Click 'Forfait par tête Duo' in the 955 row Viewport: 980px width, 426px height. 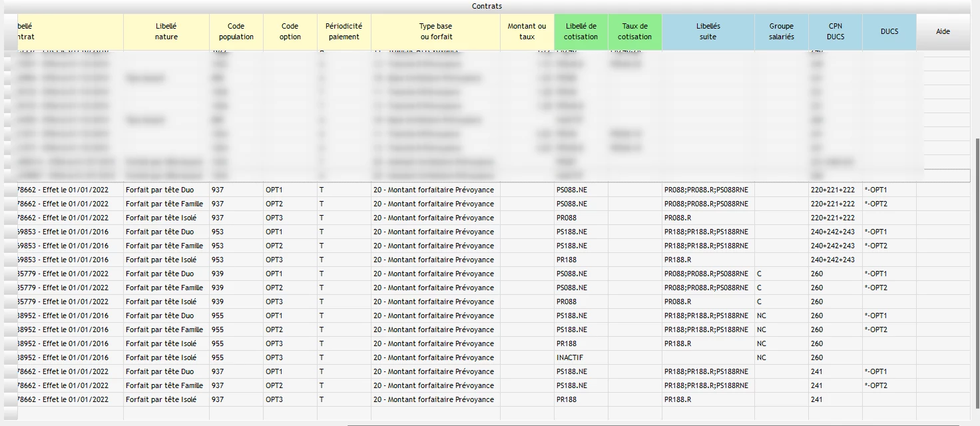[160, 316]
